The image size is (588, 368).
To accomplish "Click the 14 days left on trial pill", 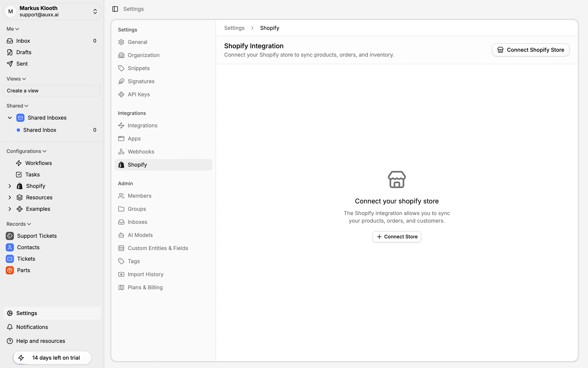I will coord(52,358).
